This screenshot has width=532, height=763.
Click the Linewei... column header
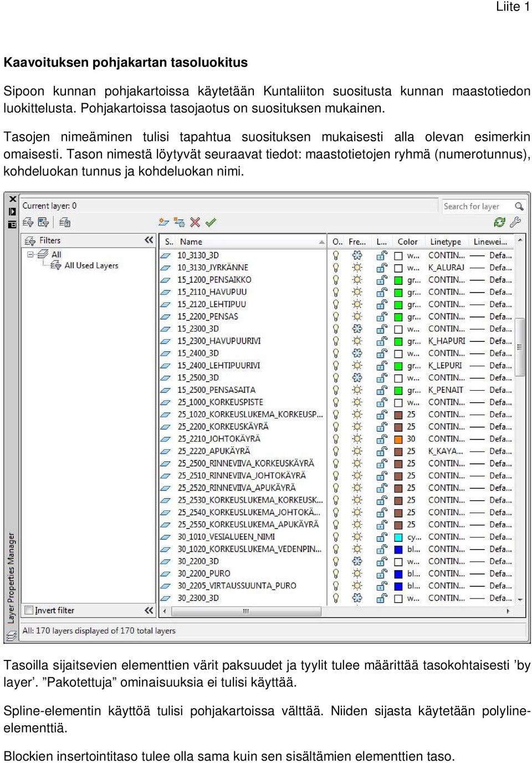coord(490,242)
